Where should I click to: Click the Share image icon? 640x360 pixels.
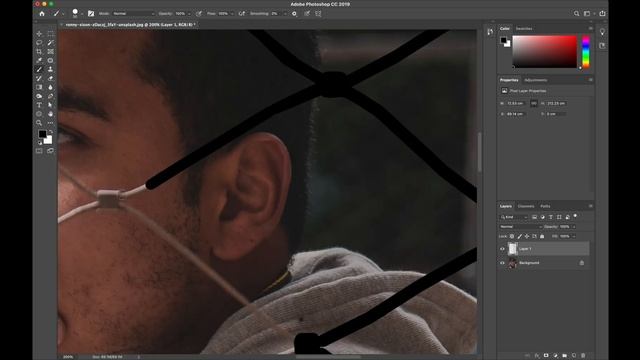(602, 13)
